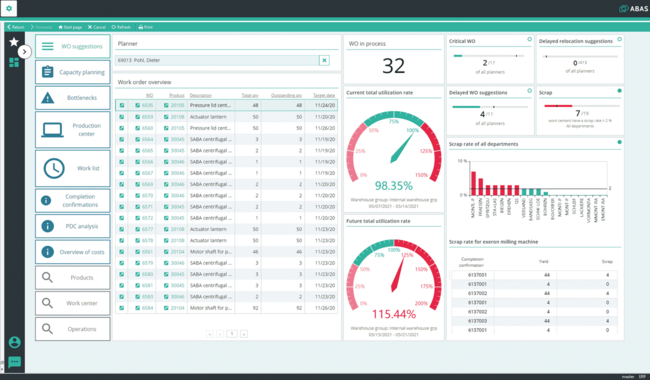Image resolution: width=650 pixels, height=380 pixels.
Task: Toggle row checkbox for WO 6565
Action: tap(122, 150)
